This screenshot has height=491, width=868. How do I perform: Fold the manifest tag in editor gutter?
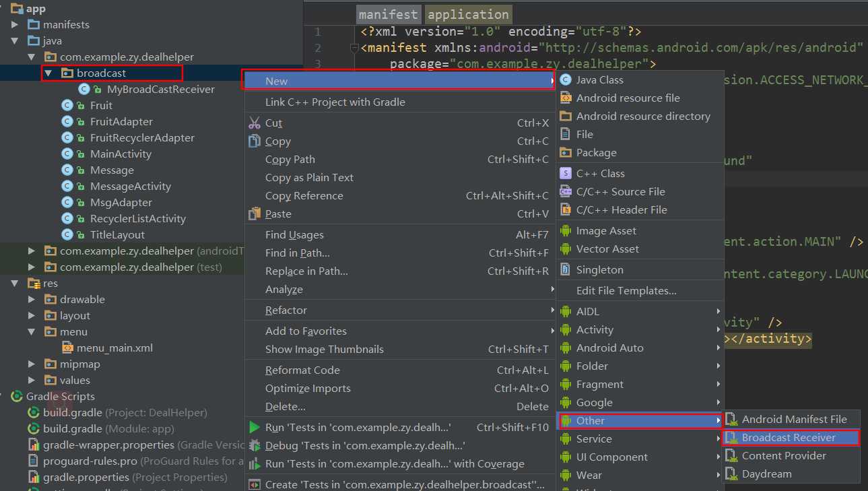tap(354, 48)
